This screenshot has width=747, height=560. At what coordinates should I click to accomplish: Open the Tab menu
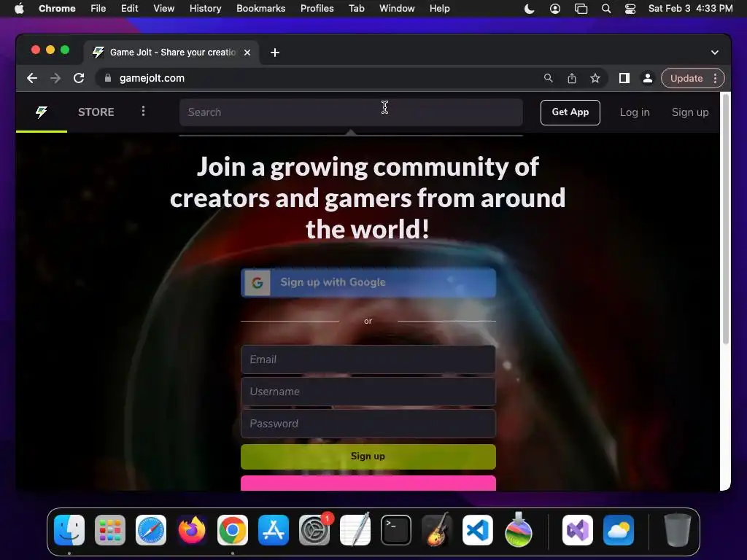(x=356, y=9)
